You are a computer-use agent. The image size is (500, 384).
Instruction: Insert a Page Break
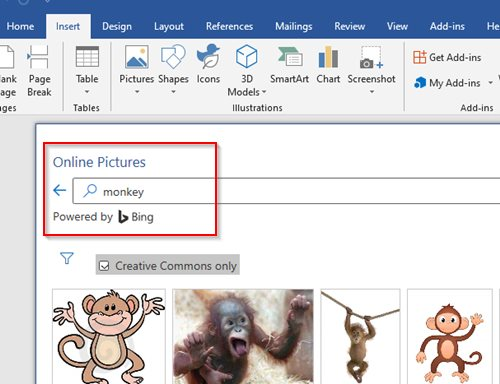[39, 71]
